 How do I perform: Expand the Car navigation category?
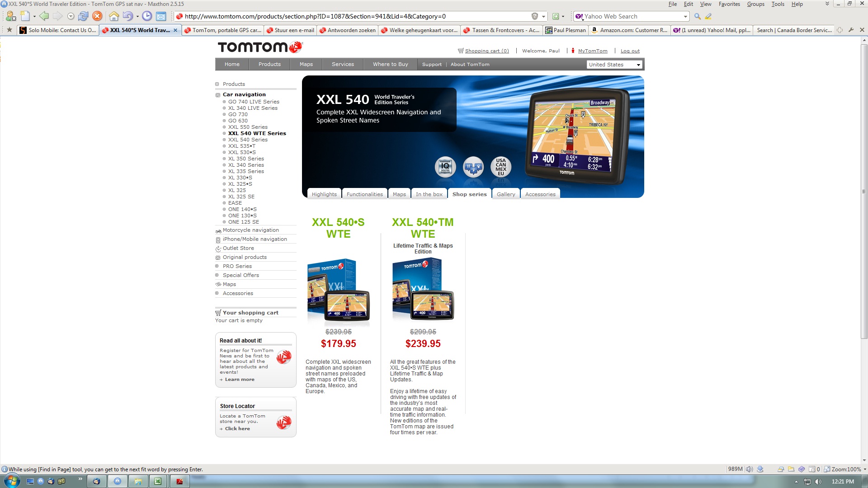[x=217, y=94]
